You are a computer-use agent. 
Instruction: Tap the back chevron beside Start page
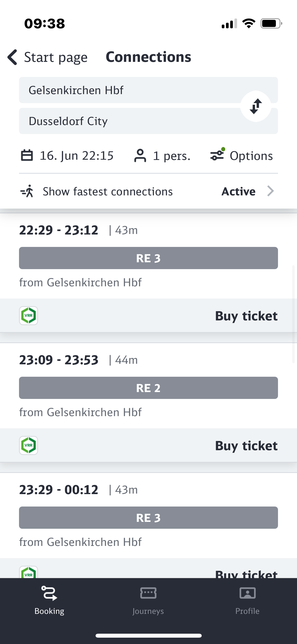coord(12,57)
